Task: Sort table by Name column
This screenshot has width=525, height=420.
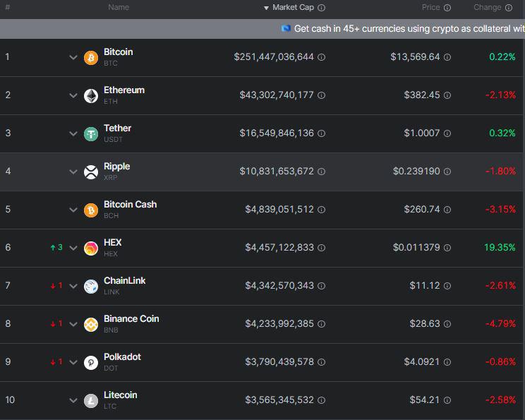Action: point(119,7)
